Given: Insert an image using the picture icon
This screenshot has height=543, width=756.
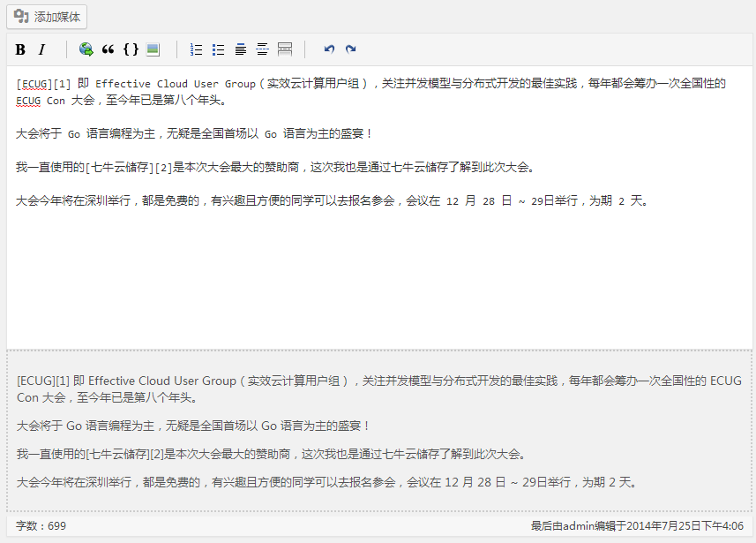Looking at the screenshot, I should tap(153, 49).
